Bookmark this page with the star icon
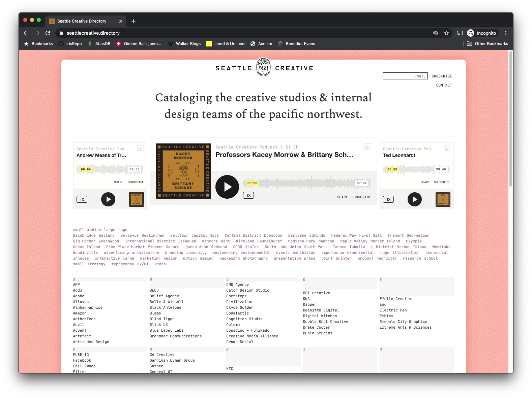The width and height of the screenshot is (532, 398). 446,33
